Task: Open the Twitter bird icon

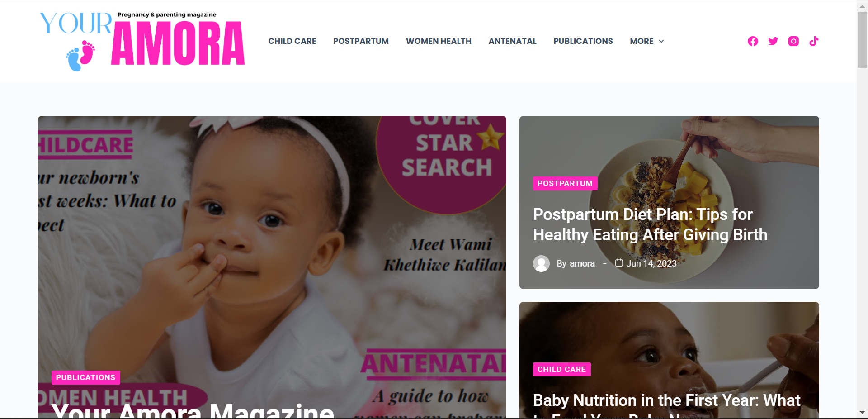Action: tap(773, 41)
